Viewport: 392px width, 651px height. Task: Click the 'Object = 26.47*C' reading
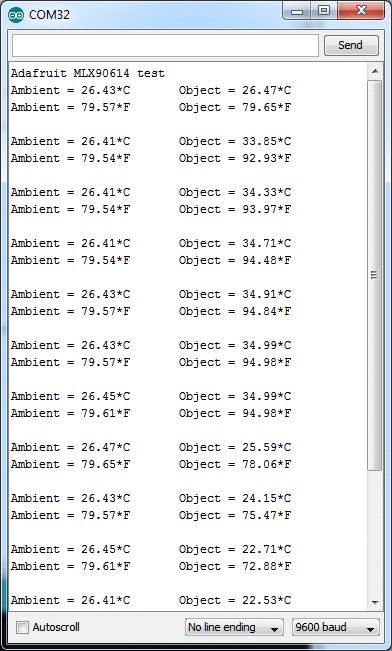235,91
